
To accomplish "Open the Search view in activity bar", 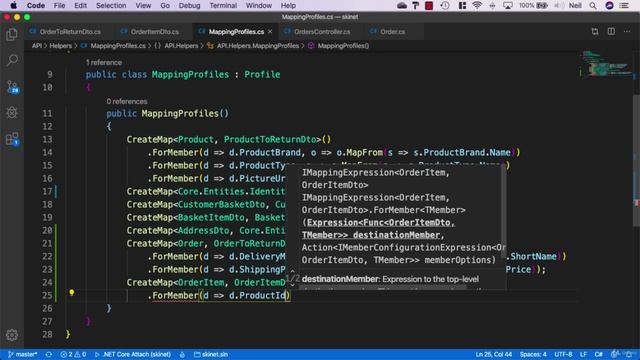I will [x=12, y=60].
